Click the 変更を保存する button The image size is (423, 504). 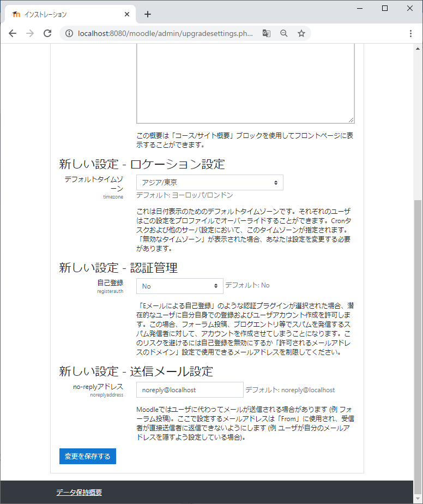(x=88, y=457)
